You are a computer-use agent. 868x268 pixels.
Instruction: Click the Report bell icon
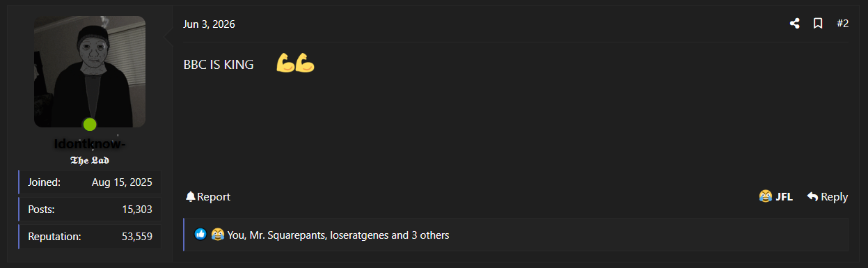(x=190, y=197)
